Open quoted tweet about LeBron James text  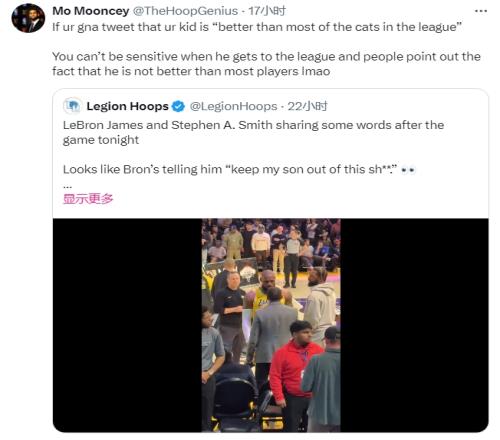pyautogui.click(x=253, y=132)
